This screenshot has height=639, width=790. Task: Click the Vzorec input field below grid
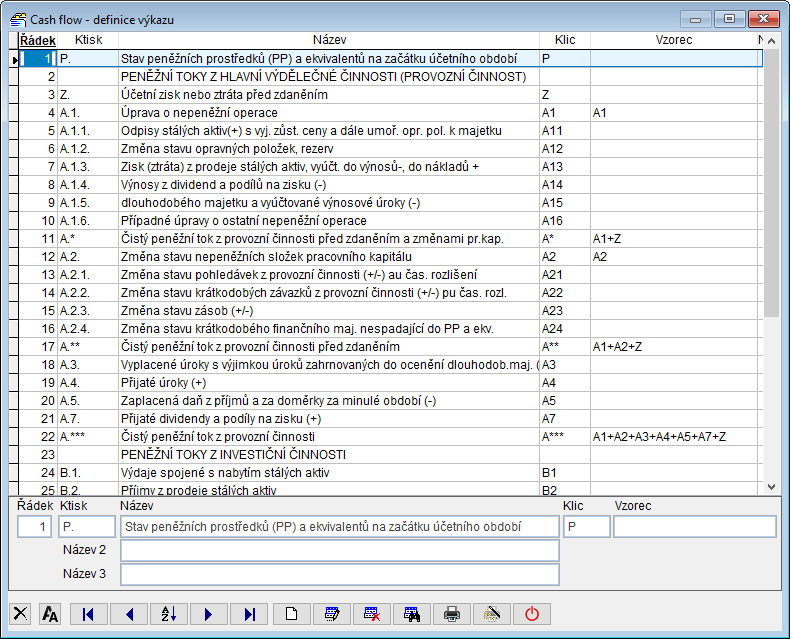tap(694, 527)
